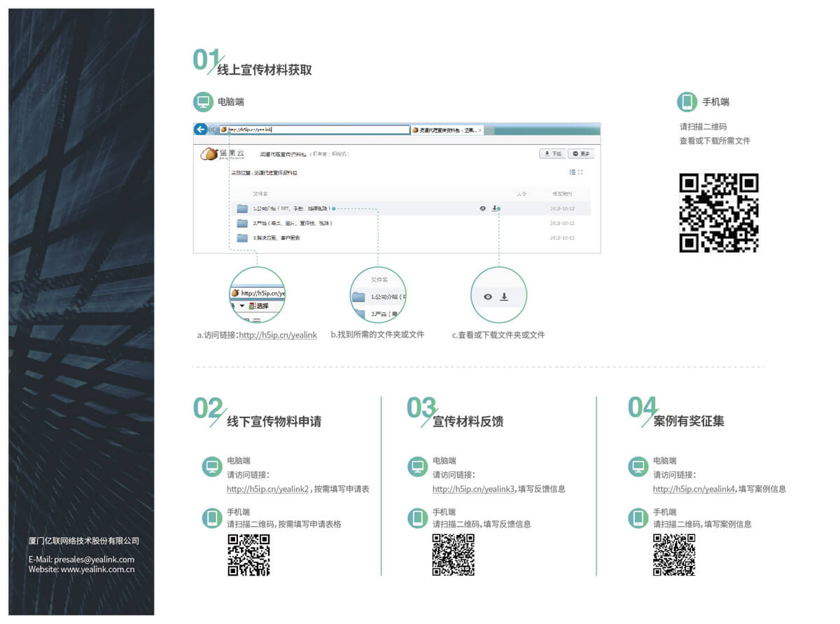Click the 下载 download button at top right

click(552, 153)
